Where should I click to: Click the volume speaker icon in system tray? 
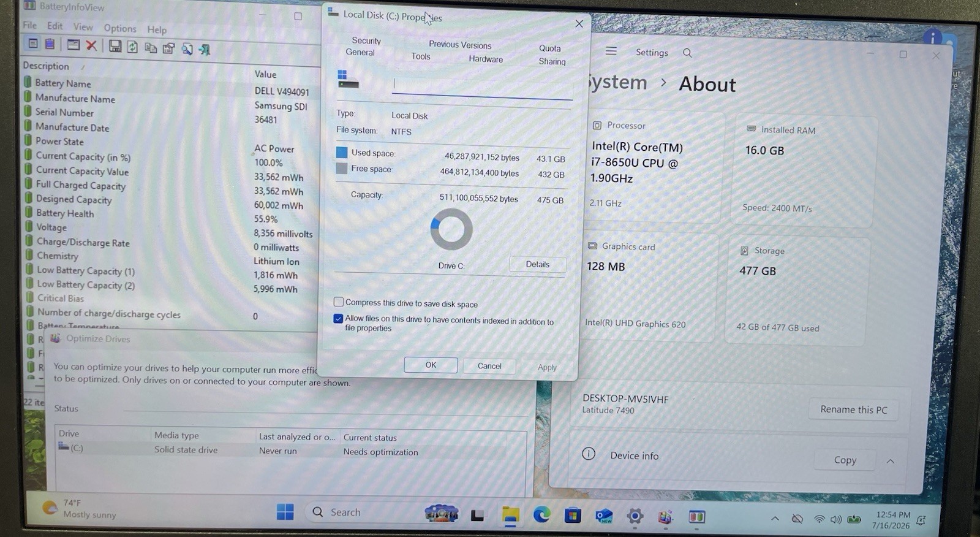(835, 519)
